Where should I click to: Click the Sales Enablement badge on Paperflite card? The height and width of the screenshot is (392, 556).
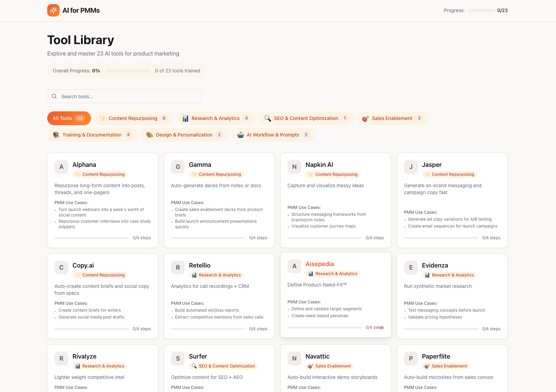[446, 366]
